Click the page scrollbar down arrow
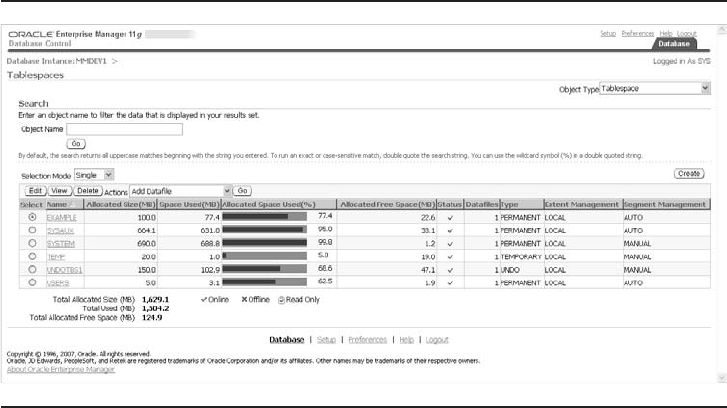Viewport: 727px width, 408px height. pos(721,378)
